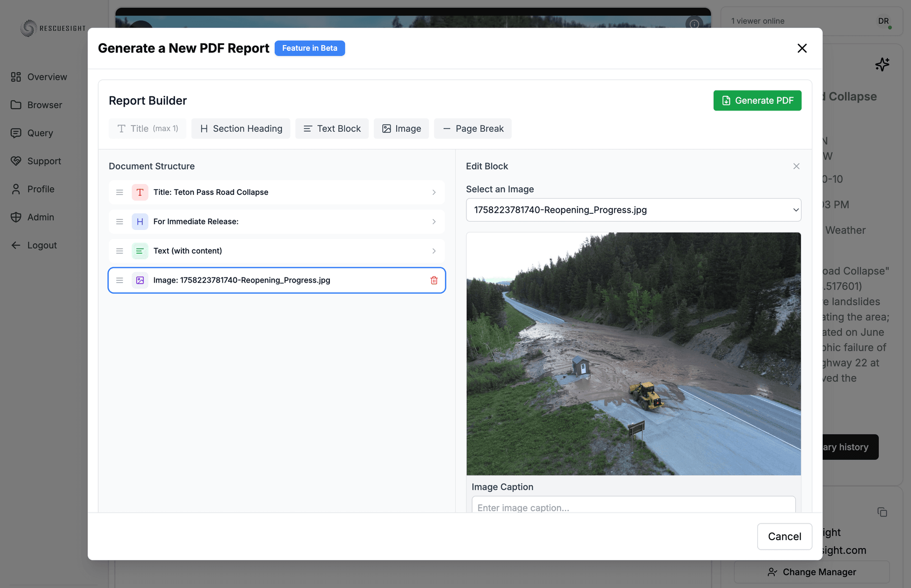The width and height of the screenshot is (911, 588).
Task: Cancel the PDF report dialog
Action: click(x=784, y=536)
